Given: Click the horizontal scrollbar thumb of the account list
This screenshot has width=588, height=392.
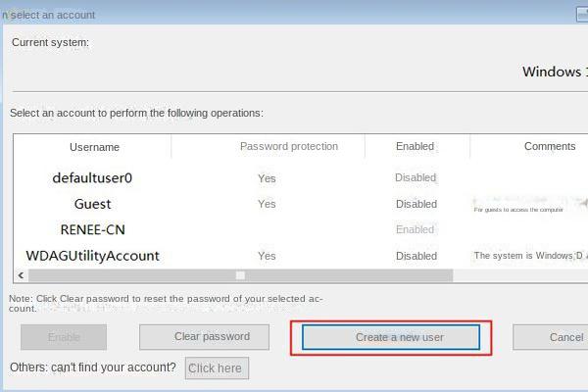Looking at the screenshot, I should pos(241,275).
